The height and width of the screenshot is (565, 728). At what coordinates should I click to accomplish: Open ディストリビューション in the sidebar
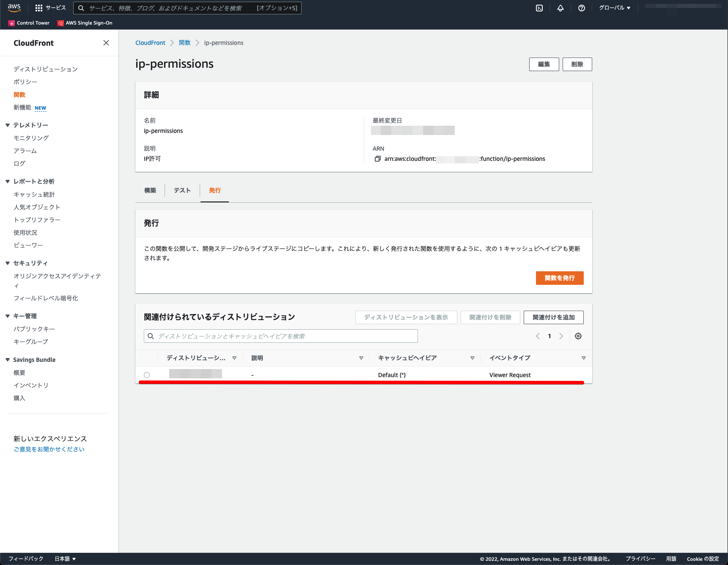coord(46,69)
